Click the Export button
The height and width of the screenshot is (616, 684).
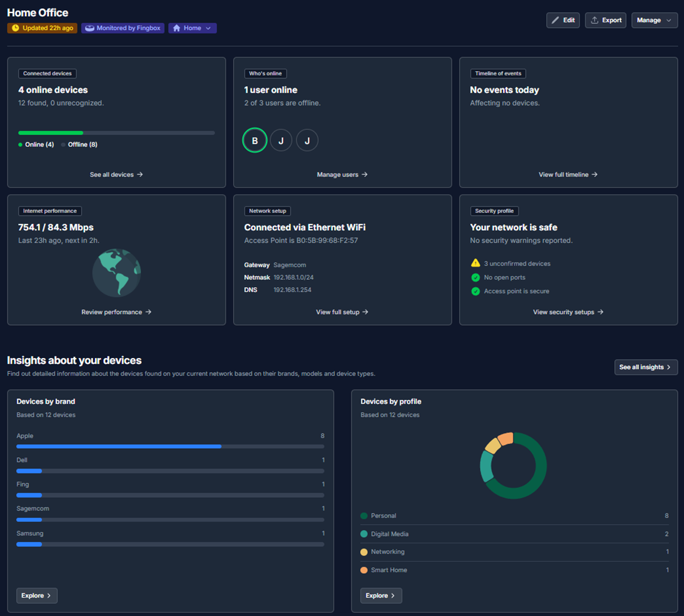tap(606, 20)
